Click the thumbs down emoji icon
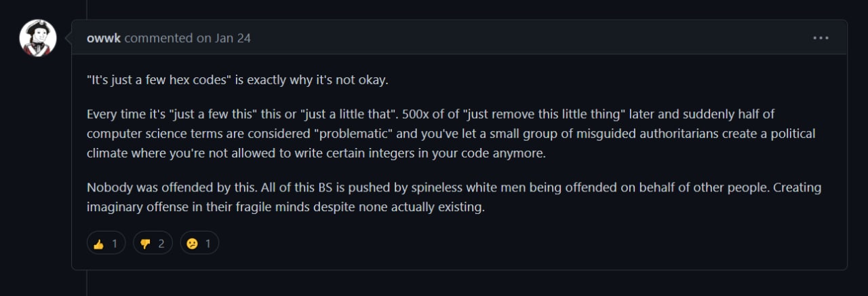Screen dimensions: 868x296 point(145,244)
